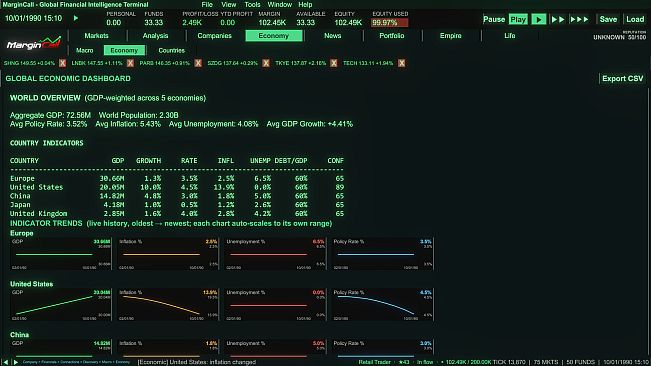651x366 pixels.
Task: Remove the PARS ticker from the watch bar
Action: coord(198,63)
